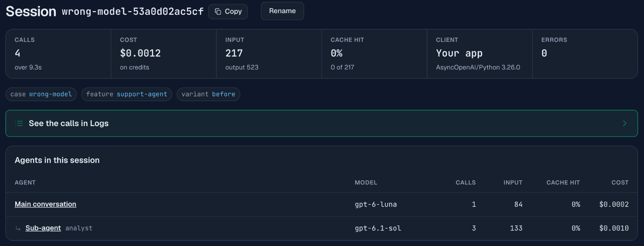
Task: Click Sub-agent calls value 3
Action: [474, 228]
